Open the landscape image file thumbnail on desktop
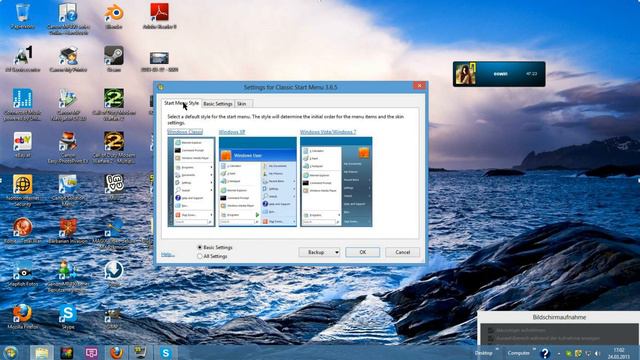The height and width of the screenshot is (360, 640). (x=159, y=60)
